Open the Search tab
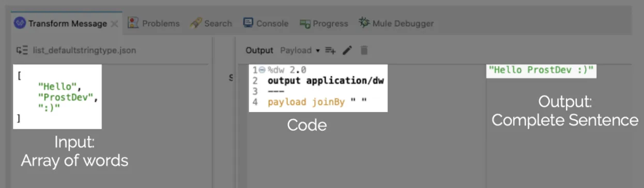This screenshot has height=188, width=644. point(211,23)
